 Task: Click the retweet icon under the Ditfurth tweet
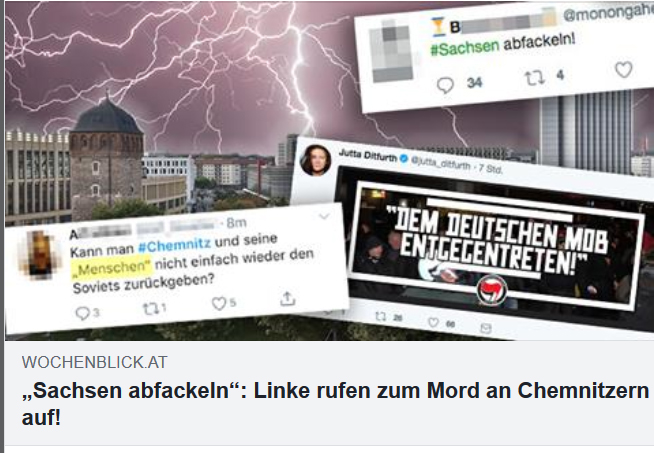tap(380, 317)
